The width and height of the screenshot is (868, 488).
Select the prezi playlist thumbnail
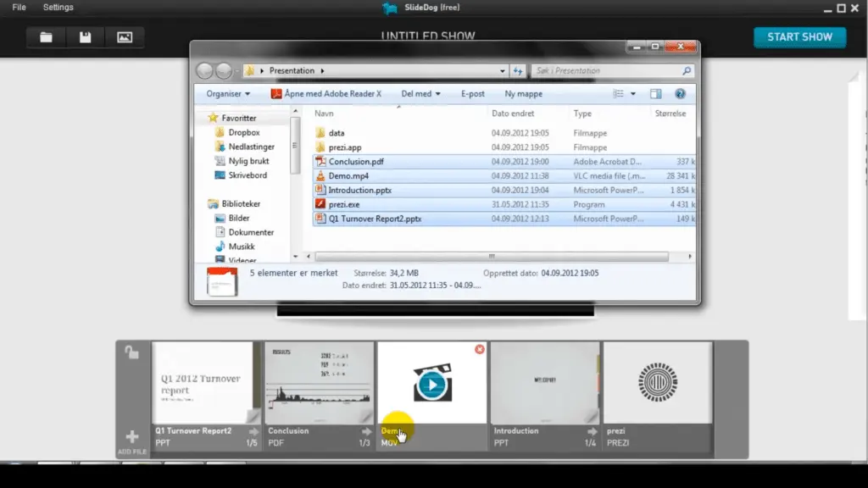point(658,383)
